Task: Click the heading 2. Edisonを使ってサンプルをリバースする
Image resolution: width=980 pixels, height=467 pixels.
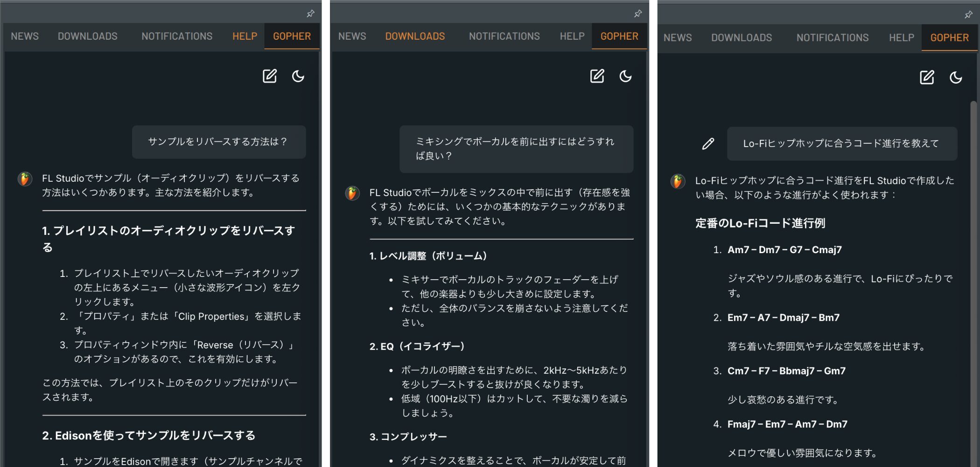Action: pos(149,435)
